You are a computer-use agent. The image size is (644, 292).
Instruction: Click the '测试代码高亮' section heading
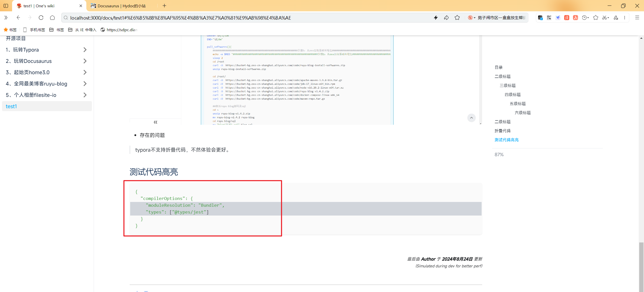pos(154,172)
